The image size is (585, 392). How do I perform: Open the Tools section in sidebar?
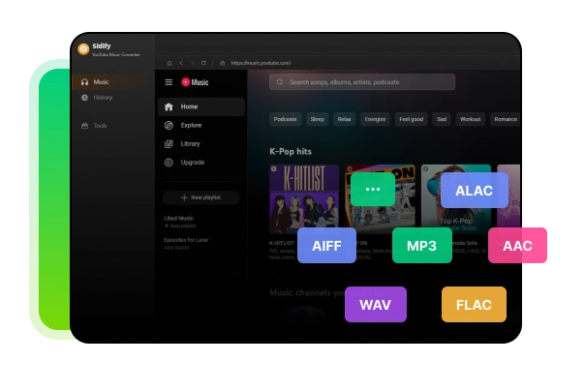(100, 126)
